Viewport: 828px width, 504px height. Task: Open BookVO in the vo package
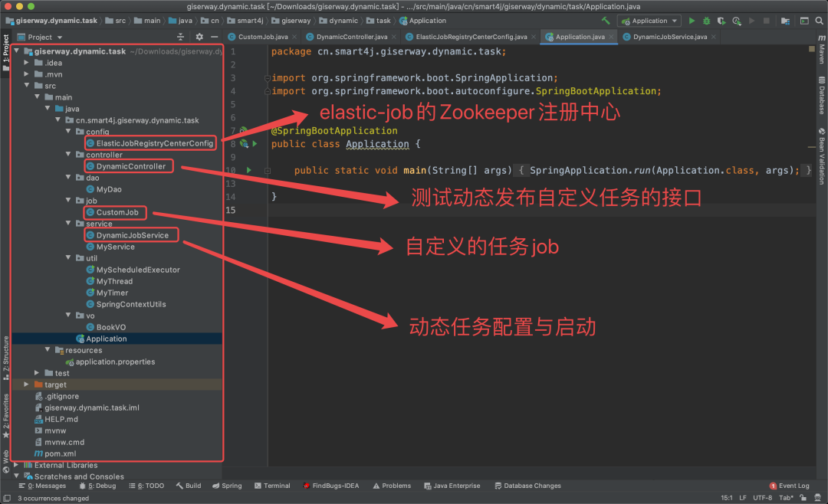click(x=106, y=327)
